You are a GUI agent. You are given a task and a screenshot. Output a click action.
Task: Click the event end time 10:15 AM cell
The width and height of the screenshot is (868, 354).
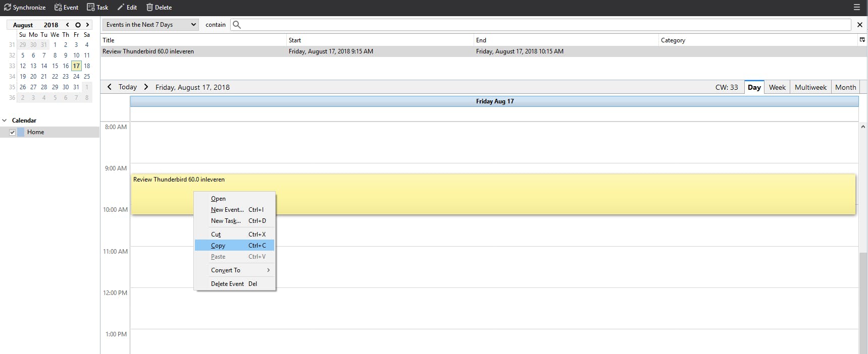click(x=520, y=51)
